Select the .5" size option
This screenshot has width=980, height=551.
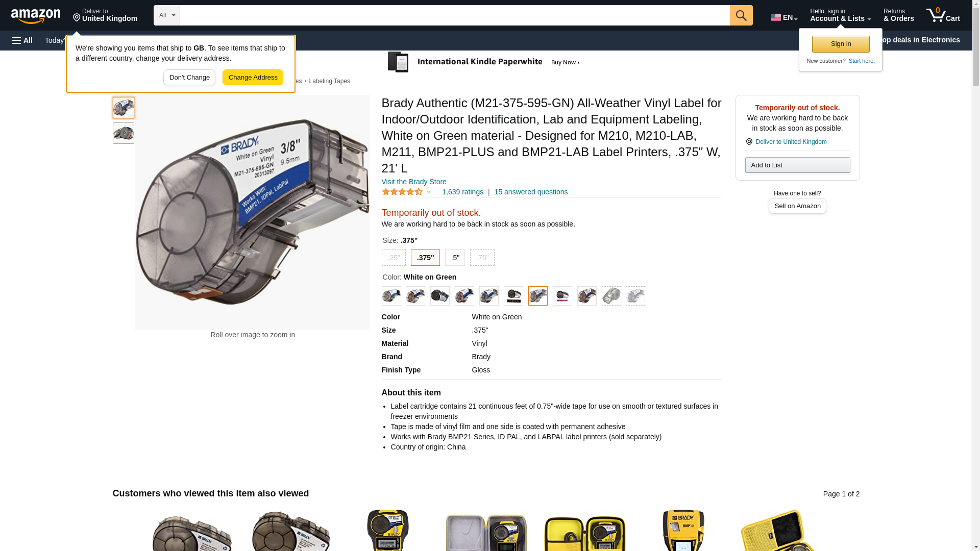pyautogui.click(x=455, y=258)
